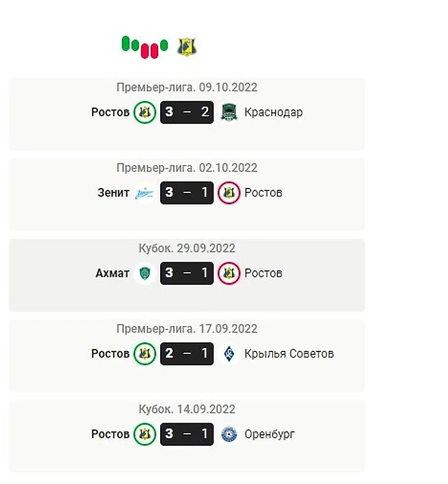448x484 pixels.
Task: Open the Ахмат team name link
Action: point(112,273)
